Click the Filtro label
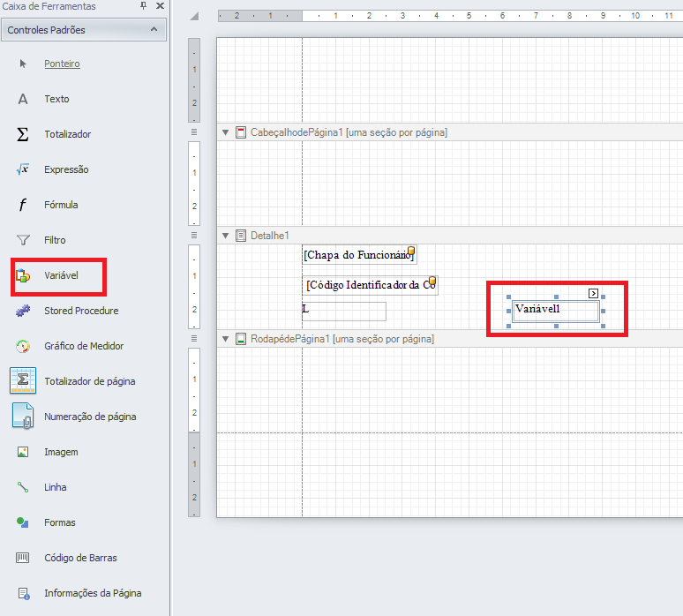Screen dimensions: 683x616 point(55,240)
